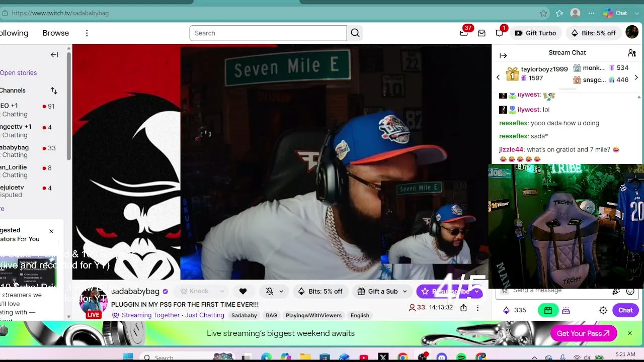Image resolution: width=644 pixels, height=362 pixels.
Task: Open the channel with 91 viewers in sidebar
Action: tap(30, 110)
